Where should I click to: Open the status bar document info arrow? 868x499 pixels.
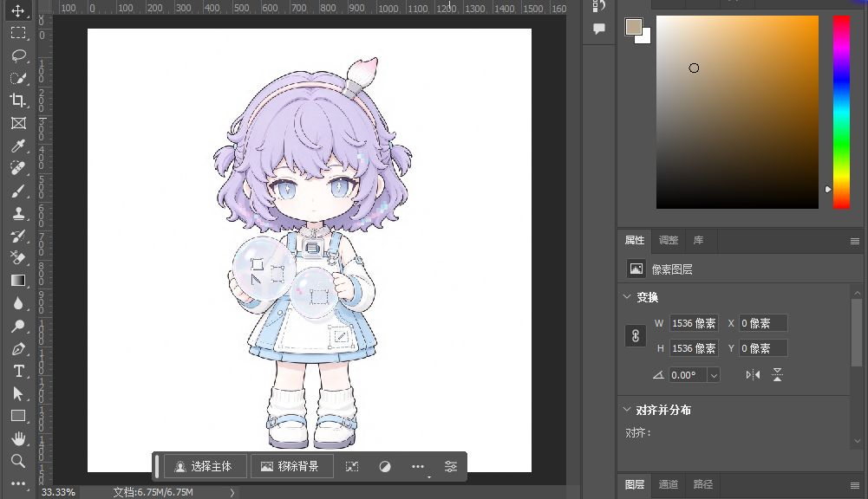point(232,492)
